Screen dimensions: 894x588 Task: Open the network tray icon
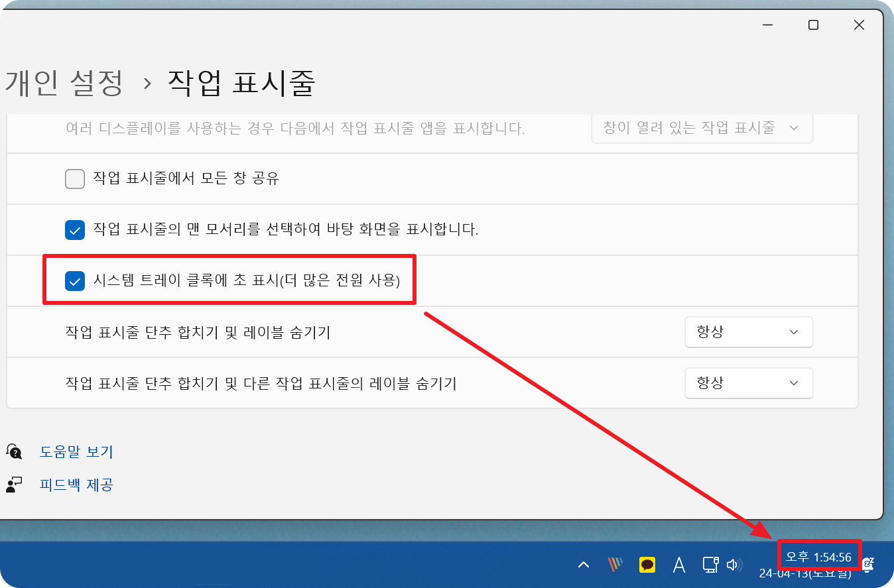(x=710, y=565)
